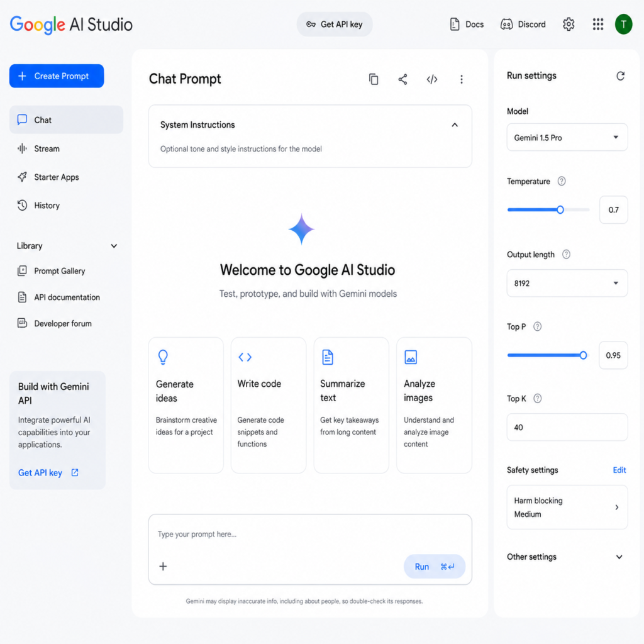This screenshot has width=644, height=644.
Task: Click the System Instructions optional text field
Action: 241,149
